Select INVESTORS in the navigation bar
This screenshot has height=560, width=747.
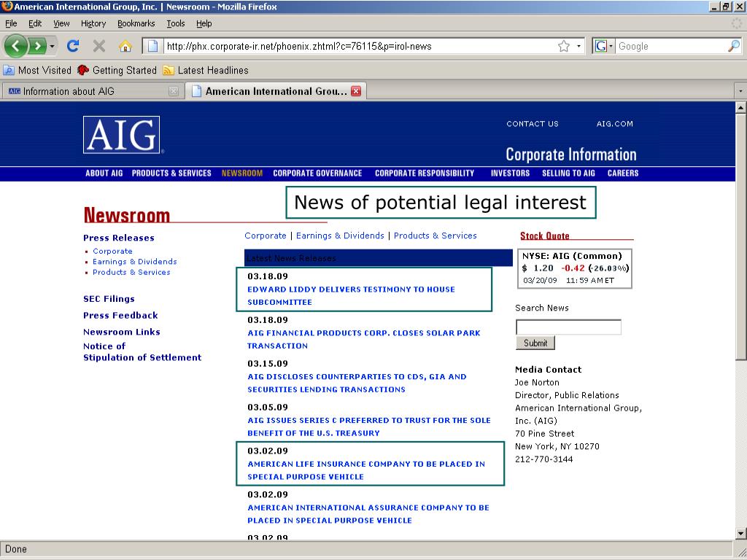[510, 174]
